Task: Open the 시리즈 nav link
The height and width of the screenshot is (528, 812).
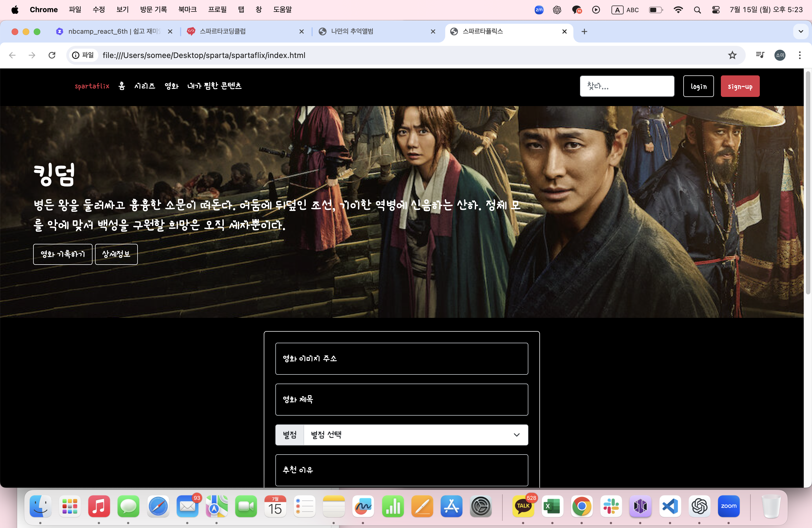Action: 145,86
